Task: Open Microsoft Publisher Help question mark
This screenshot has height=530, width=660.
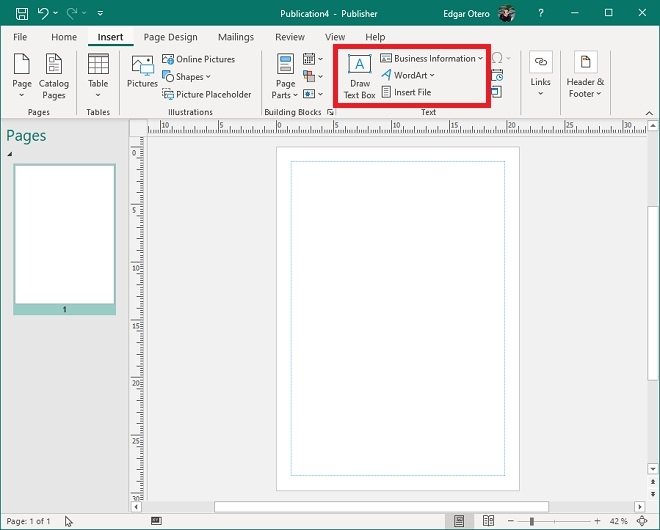Action: click(540, 13)
